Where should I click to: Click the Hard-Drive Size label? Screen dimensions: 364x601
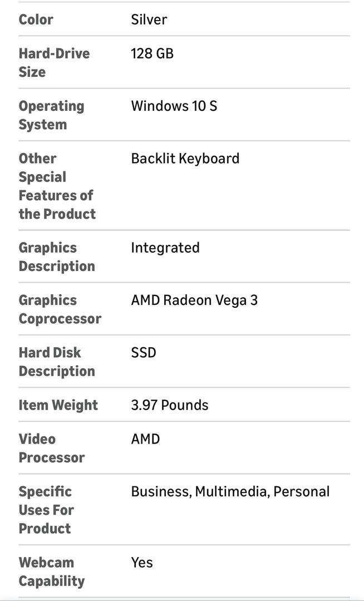point(54,62)
